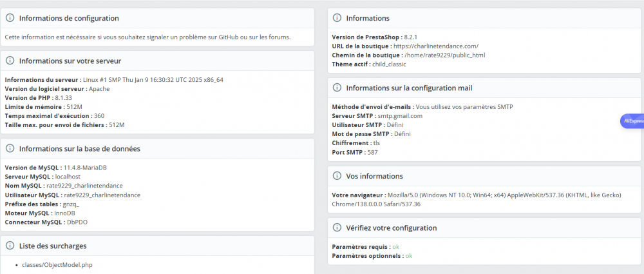The image size is (644, 274).
Task: Click the info icon beside Informations de configuration
Action: point(10,19)
